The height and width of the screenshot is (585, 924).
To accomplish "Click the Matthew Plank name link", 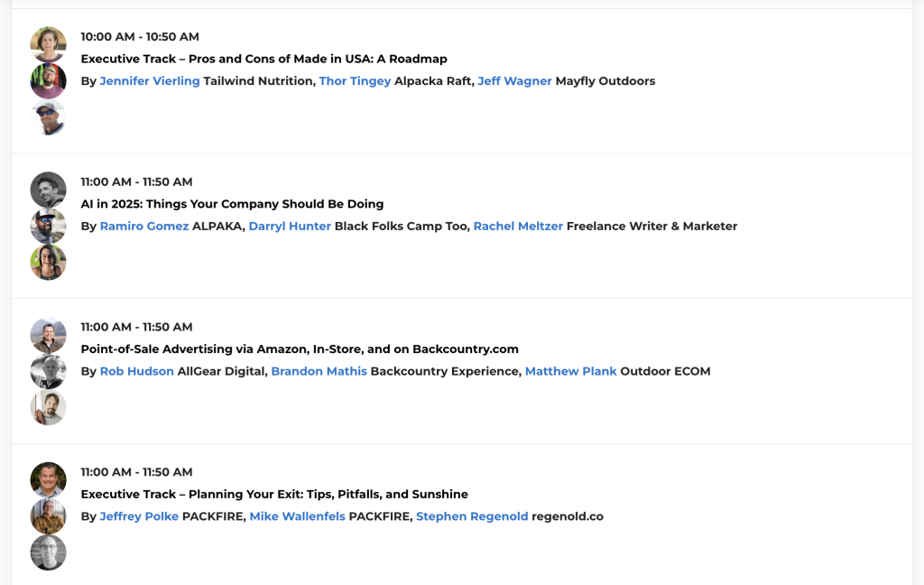I will 570,371.
